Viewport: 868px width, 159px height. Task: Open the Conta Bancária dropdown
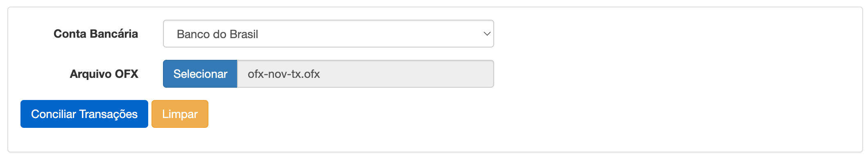(x=328, y=34)
